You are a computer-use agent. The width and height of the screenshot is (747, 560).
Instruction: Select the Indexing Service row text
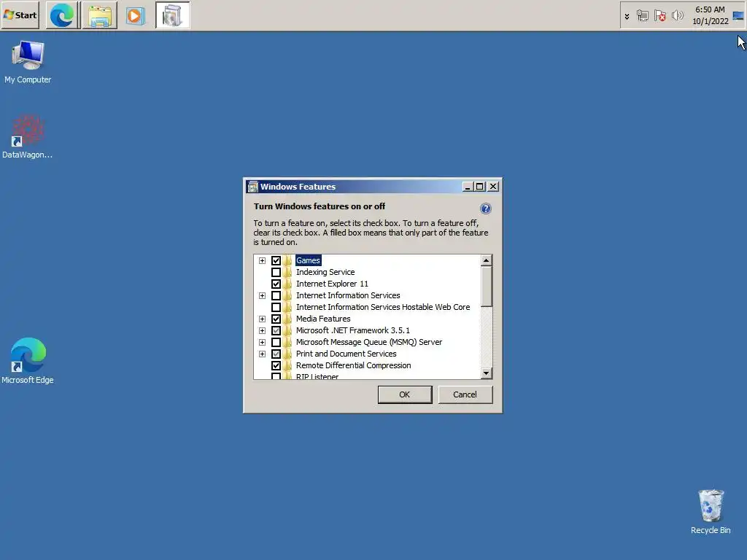(x=325, y=273)
